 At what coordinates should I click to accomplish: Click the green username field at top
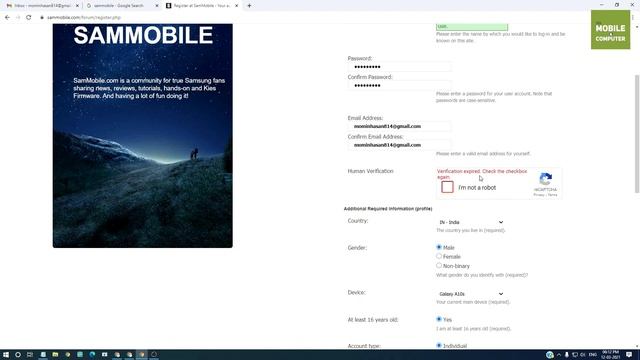point(472,27)
